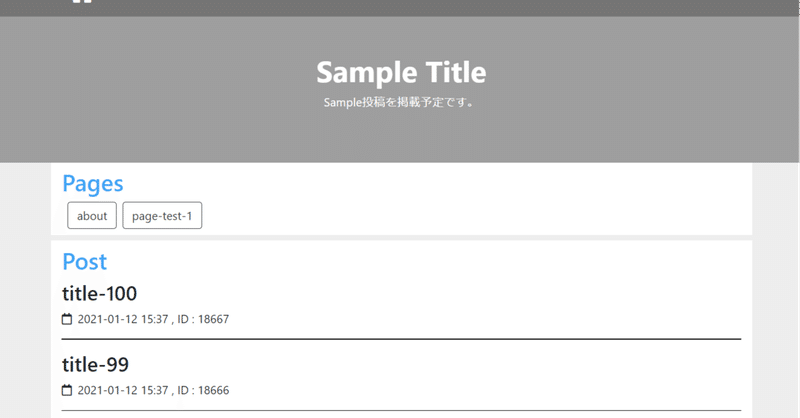Open the title-100 post
The image size is (800, 418).
pos(99,293)
